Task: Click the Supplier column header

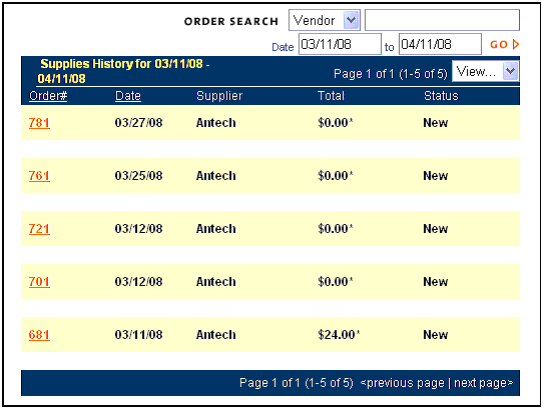Action: coord(219,96)
